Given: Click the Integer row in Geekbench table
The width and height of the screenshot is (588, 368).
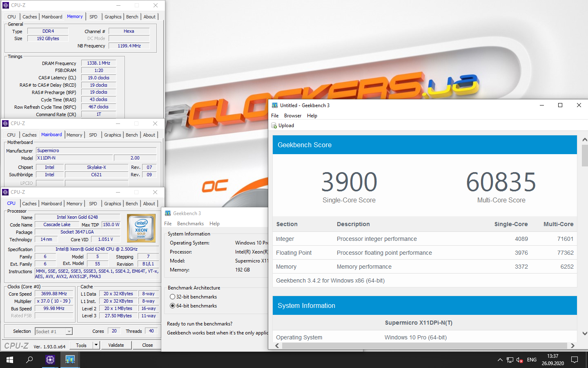Looking at the screenshot, I should pos(425,239).
